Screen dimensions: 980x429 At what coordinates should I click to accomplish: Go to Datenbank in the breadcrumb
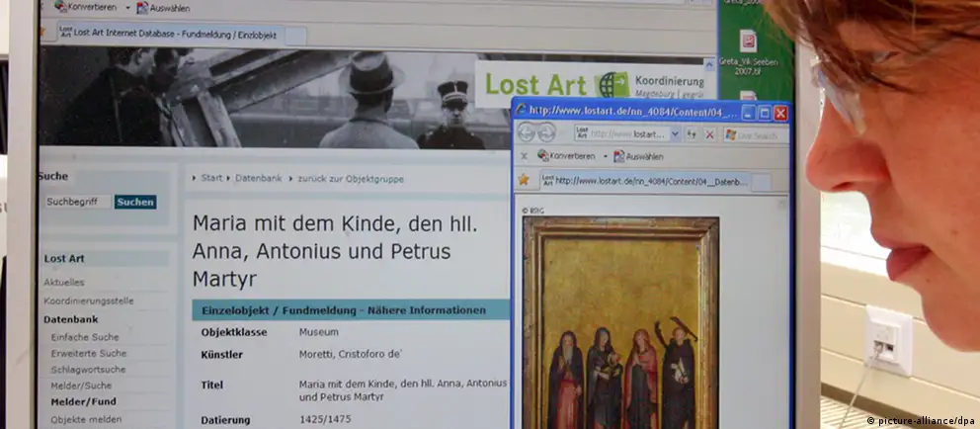point(258,179)
